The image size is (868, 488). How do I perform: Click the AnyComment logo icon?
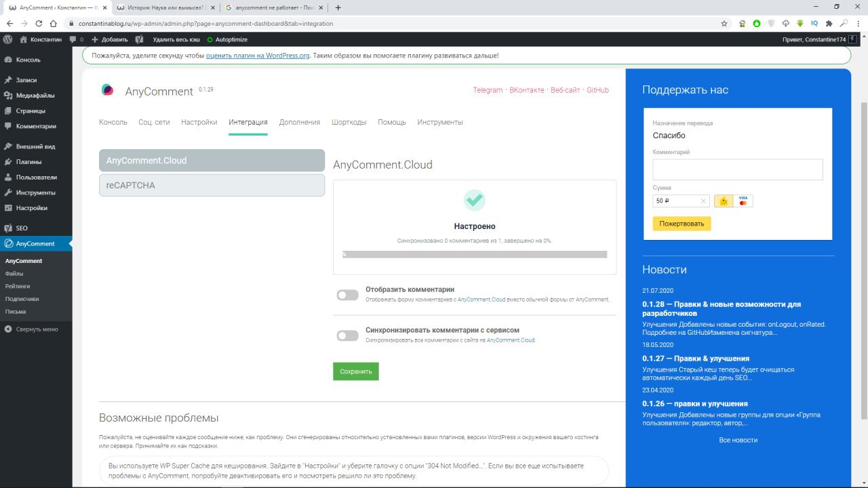pos(107,89)
